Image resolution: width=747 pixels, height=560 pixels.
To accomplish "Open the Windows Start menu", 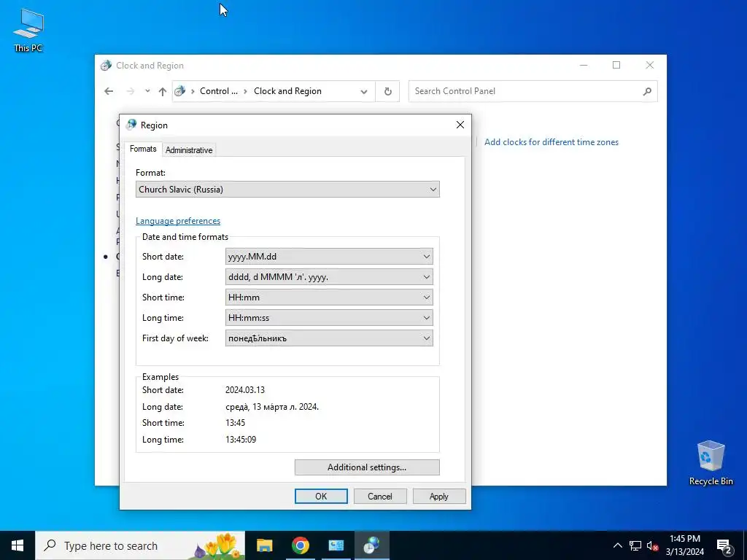I will (18, 545).
